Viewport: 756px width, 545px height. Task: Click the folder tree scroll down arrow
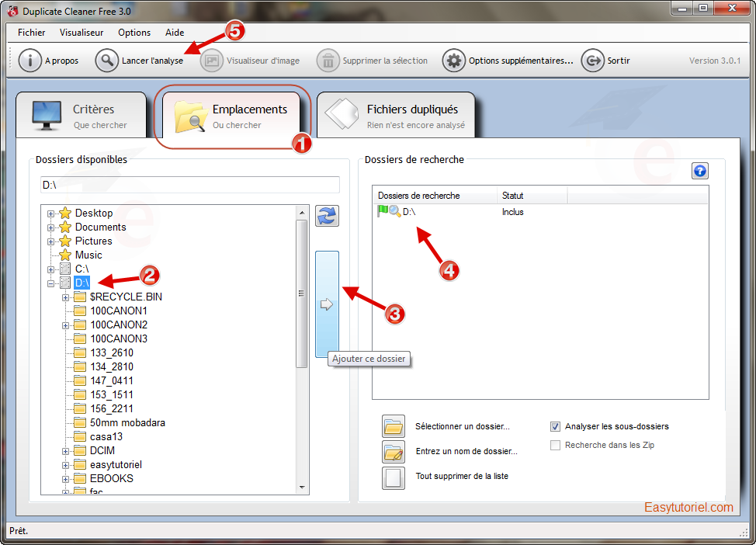pos(302,488)
